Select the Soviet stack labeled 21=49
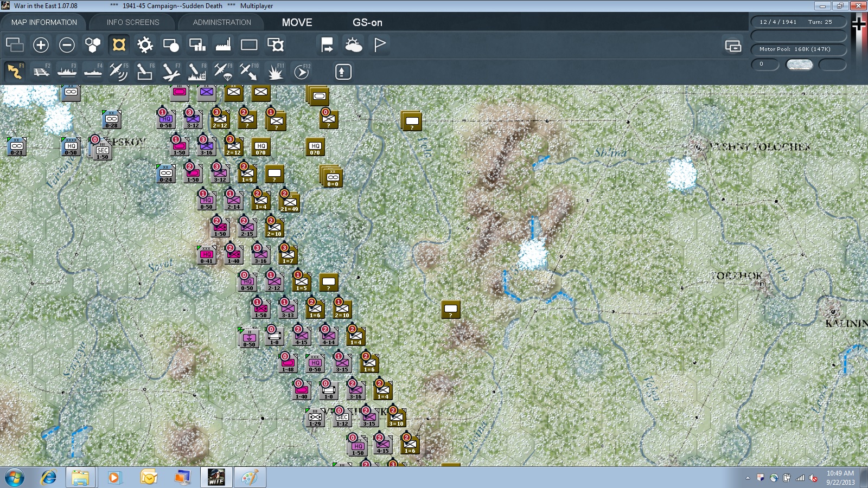This screenshot has width=868, height=488. pos(289,202)
